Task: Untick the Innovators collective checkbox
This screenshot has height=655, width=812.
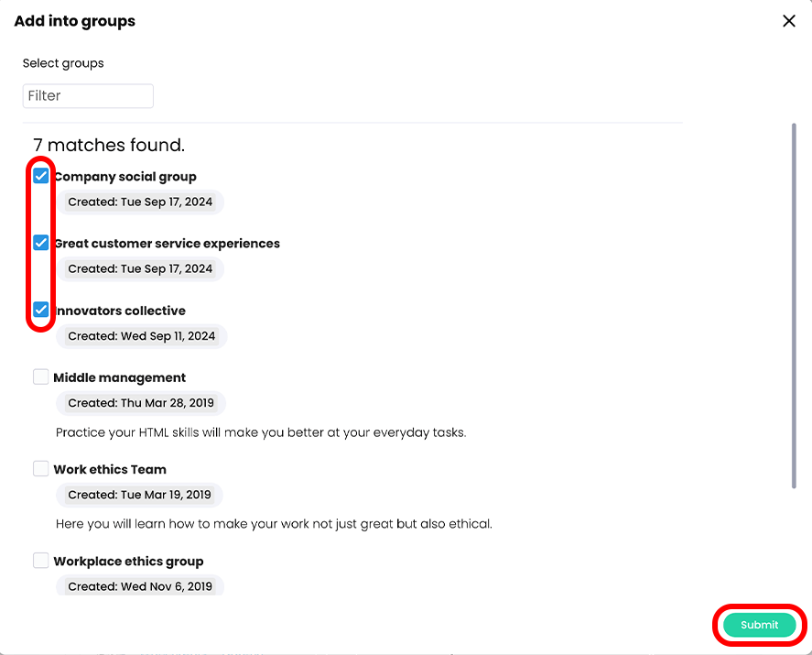Action: 41,310
